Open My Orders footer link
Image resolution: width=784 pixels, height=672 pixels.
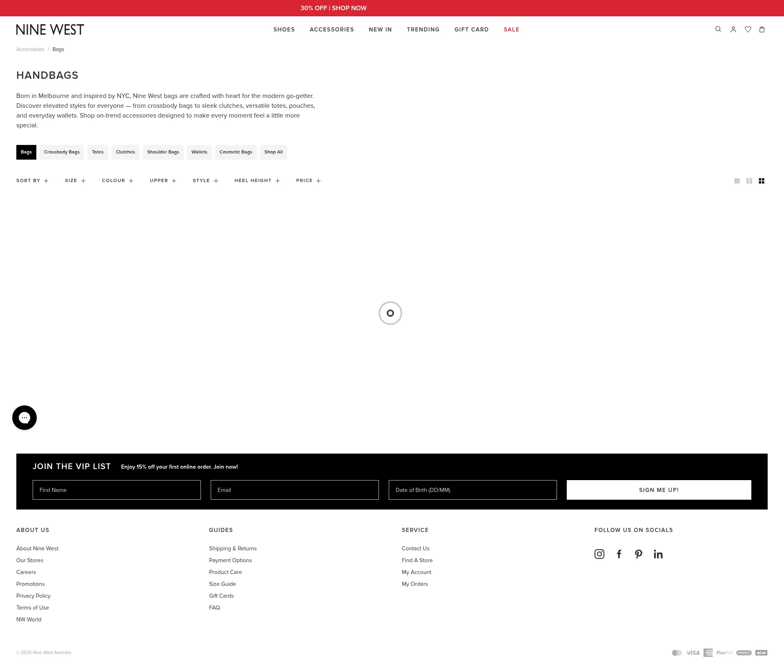pos(415,584)
